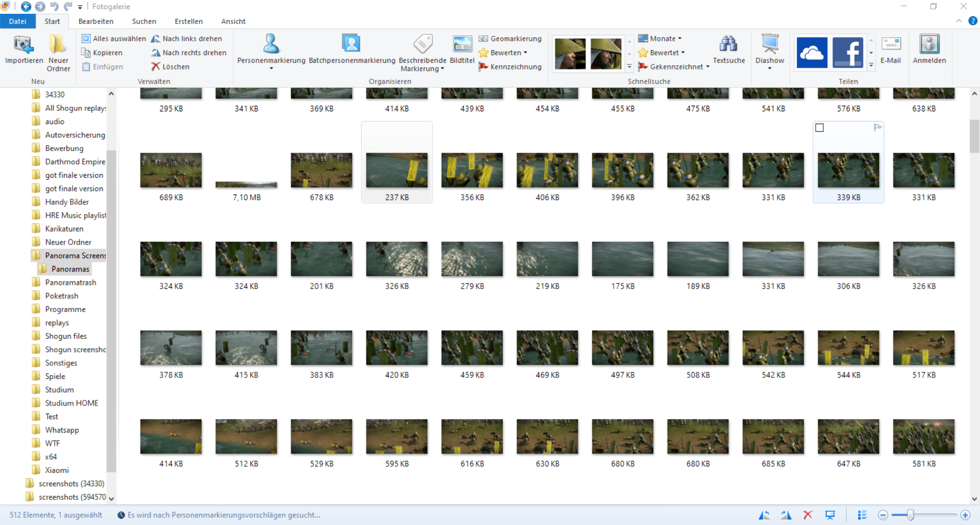Viewport: 980px width, 525px height.
Task: Click the forward arrow in the title bar
Action: pos(40,7)
